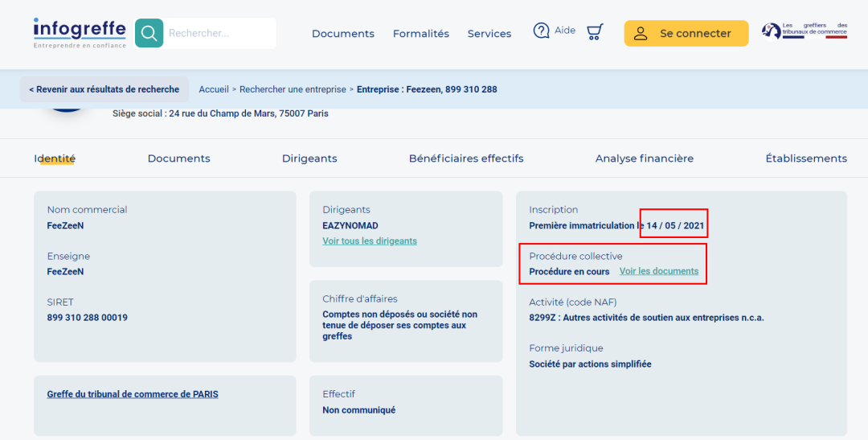Click the Se connecter button
Viewport: 868px width, 440px height.
[x=686, y=33]
